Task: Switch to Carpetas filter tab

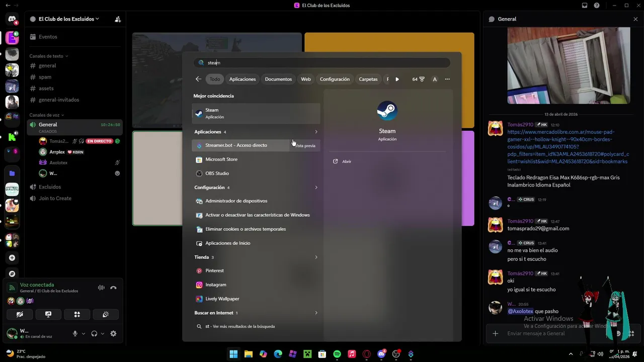Action: pyautogui.click(x=368, y=79)
